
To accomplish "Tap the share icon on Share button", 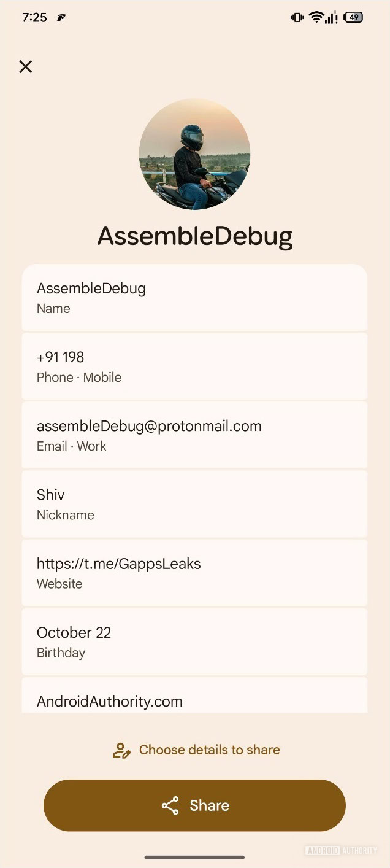I will 170,805.
